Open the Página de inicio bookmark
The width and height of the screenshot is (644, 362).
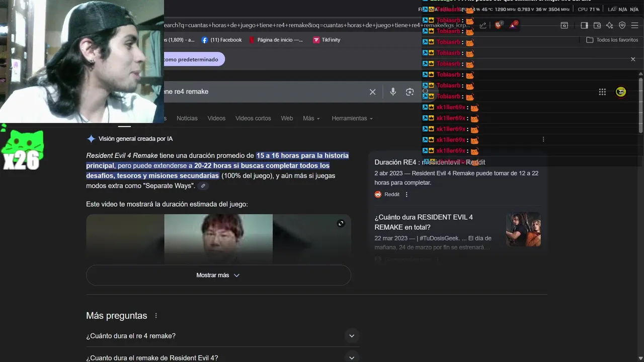pos(276,40)
